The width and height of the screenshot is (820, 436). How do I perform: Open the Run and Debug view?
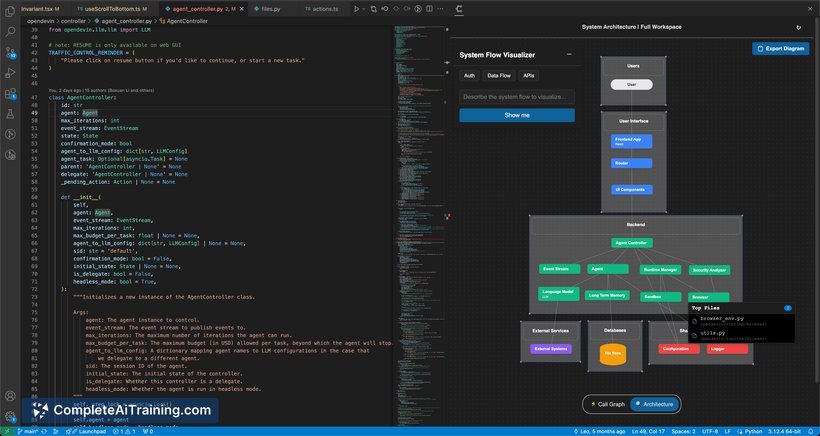(x=10, y=73)
